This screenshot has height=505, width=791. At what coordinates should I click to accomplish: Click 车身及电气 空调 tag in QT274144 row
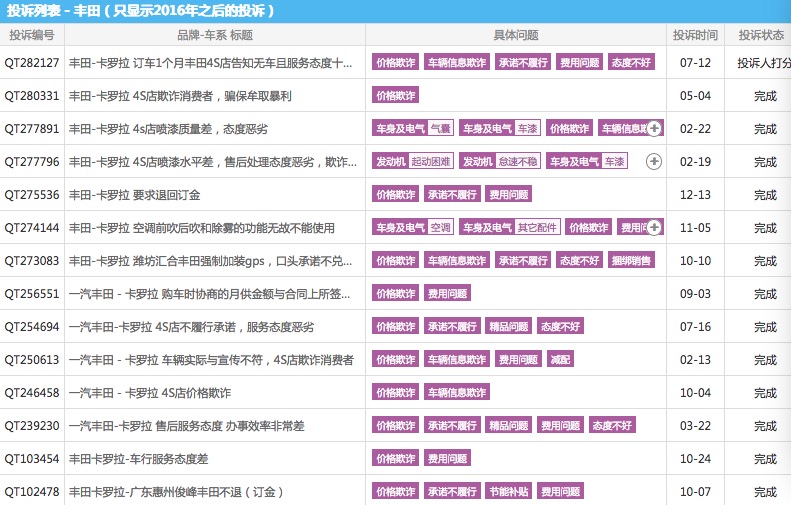(x=413, y=228)
